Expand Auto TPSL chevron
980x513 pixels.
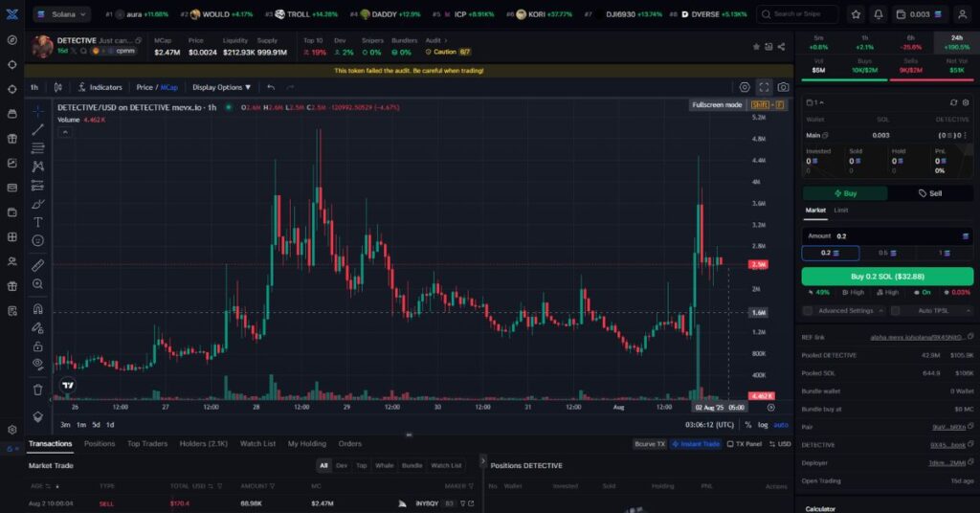(x=969, y=310)
